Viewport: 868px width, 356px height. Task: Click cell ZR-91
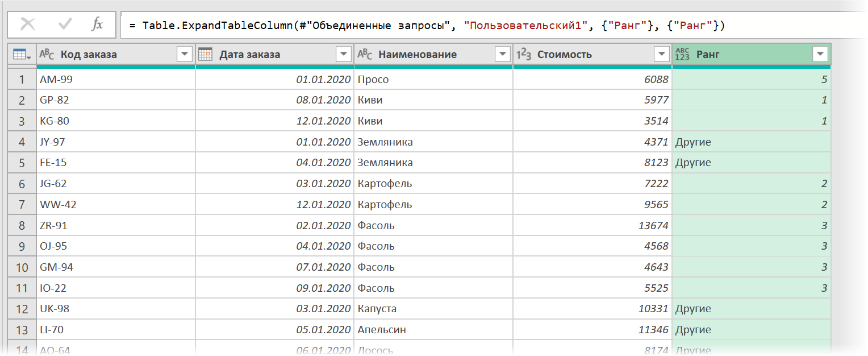point(116,225)
